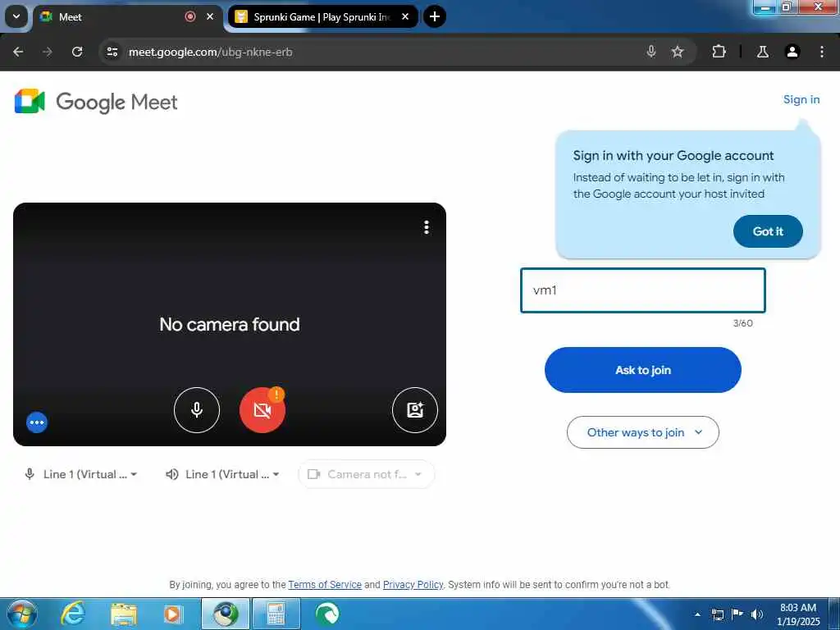This screenshot has height=630, width=840.
Task: Expand the speaker Line 1 dropdown
Action: [223, 474]
